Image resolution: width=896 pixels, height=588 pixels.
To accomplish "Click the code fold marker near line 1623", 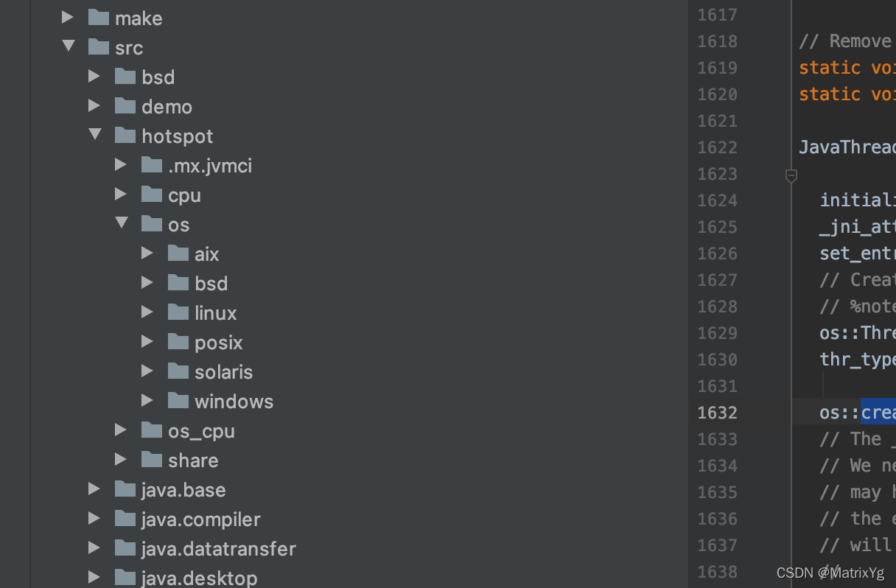I will 791,175.
